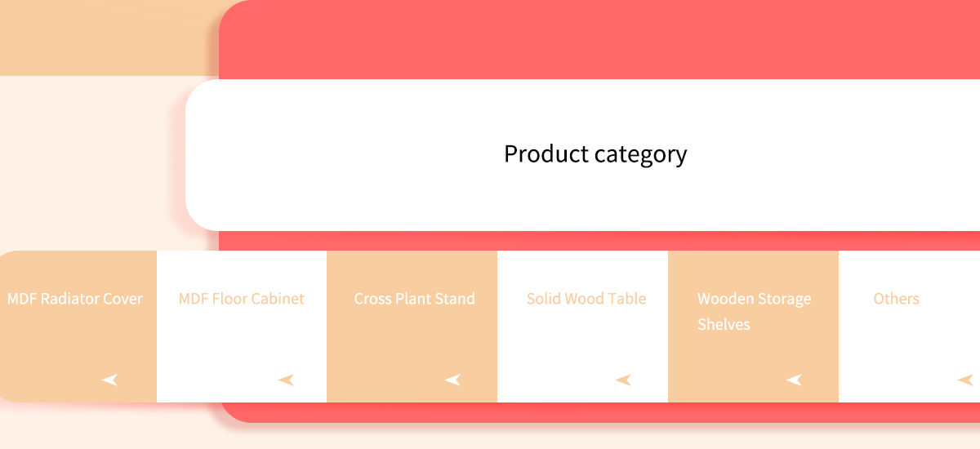Click the white arrow in Cross Plant Stand tile

452,380
